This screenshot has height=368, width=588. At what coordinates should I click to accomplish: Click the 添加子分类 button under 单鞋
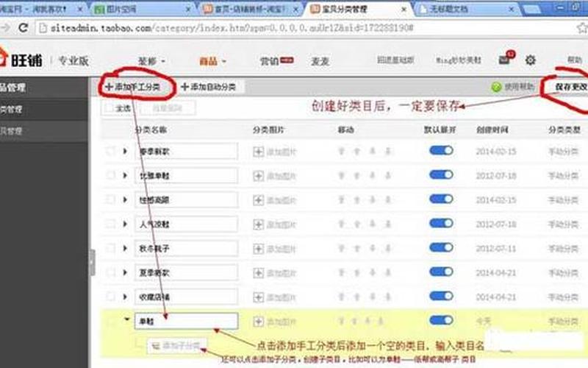[177, 345]
